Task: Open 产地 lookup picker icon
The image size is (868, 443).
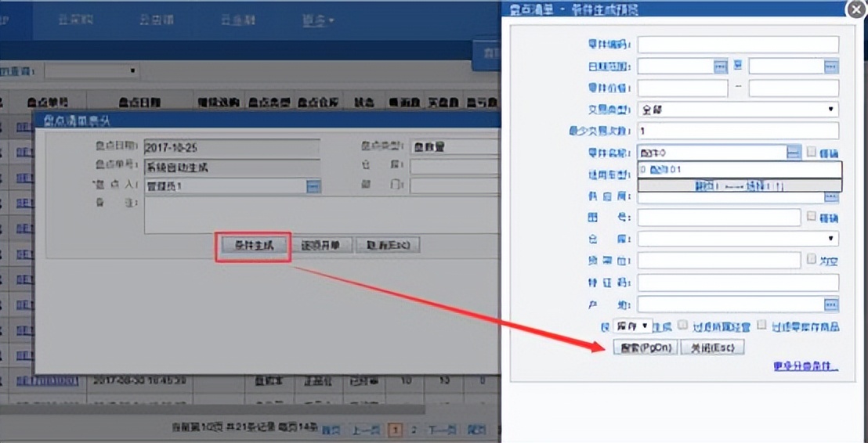Action: pyautogui.click(x=831, y=304)
